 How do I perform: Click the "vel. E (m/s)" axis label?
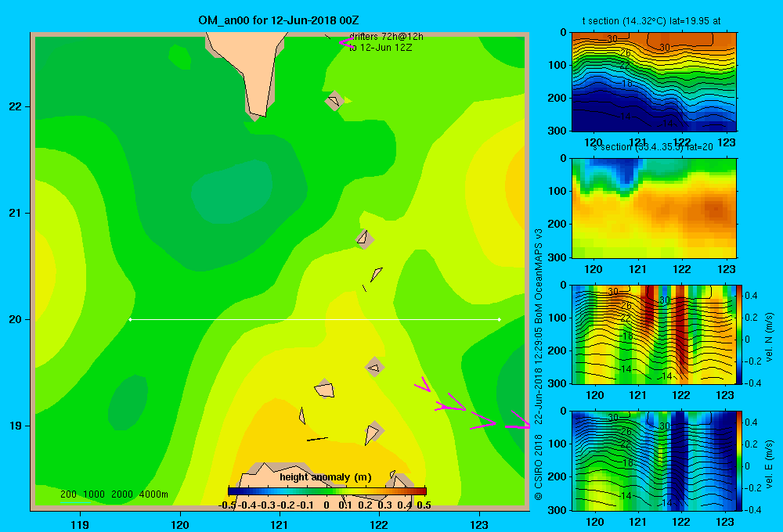click(x=770, y=464)
